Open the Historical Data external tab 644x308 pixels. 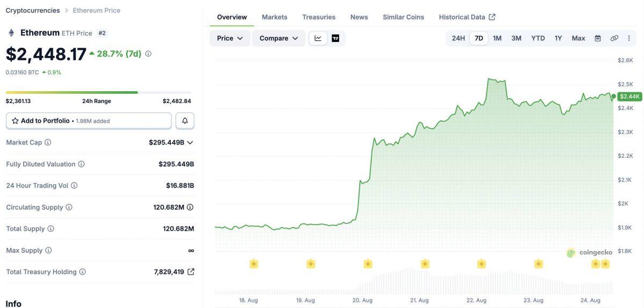tap(467, 17)
